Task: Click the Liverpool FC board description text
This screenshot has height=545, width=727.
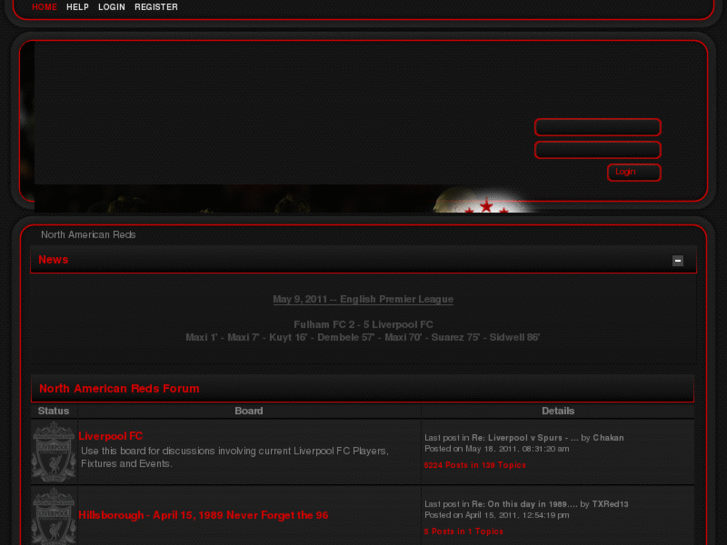Action: tap(235, 457)
